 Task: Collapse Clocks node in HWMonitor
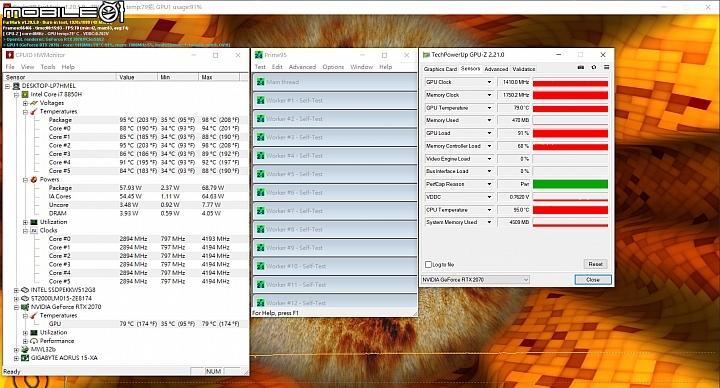click(25, 231)
